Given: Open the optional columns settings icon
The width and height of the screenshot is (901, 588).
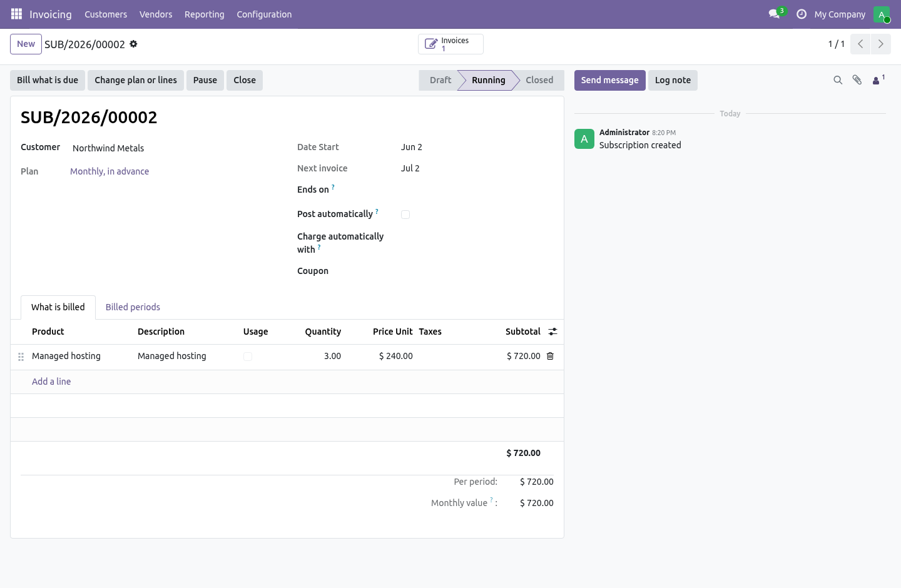Looking at the screenshot, I should [x=552, y=332].
